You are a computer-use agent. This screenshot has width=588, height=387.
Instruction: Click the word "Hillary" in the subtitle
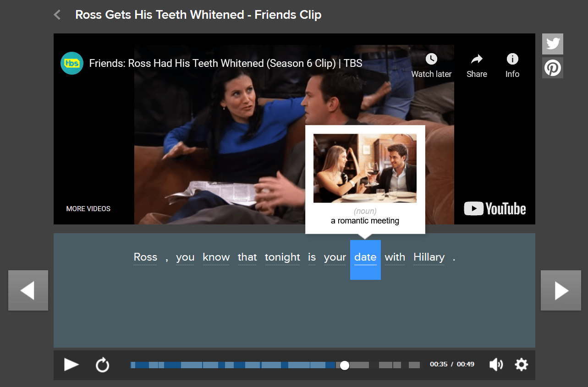tap(429, 257)
